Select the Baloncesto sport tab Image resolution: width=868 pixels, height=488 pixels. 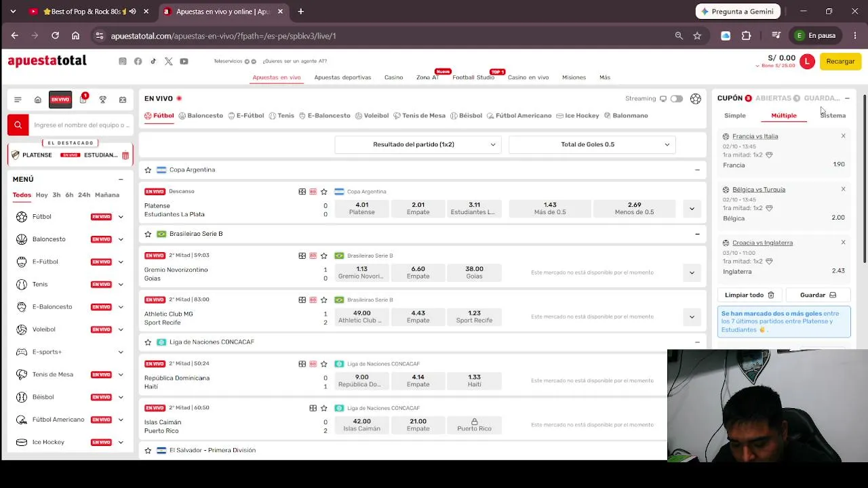[x=201, y=115]
